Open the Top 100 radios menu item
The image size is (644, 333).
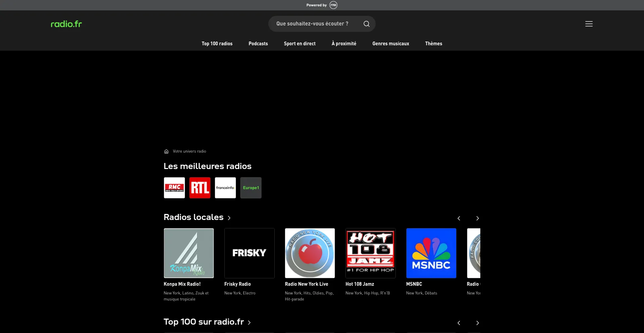(217, 44)
